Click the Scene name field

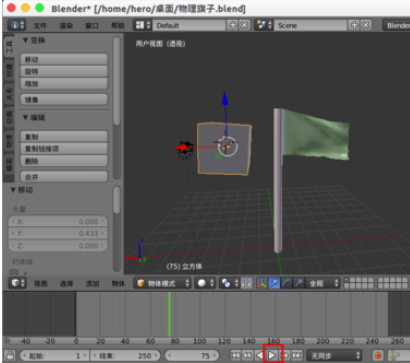310,25
